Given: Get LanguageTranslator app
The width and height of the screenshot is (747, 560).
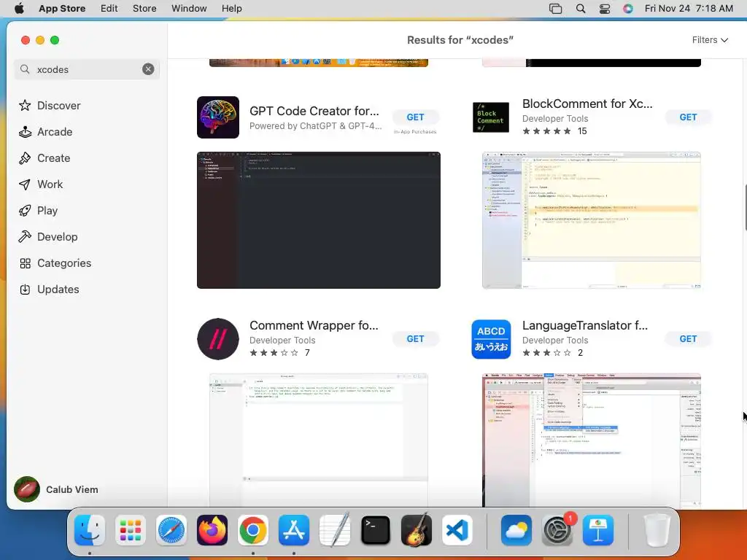Looking at the screenshot, I should [688, 339].
